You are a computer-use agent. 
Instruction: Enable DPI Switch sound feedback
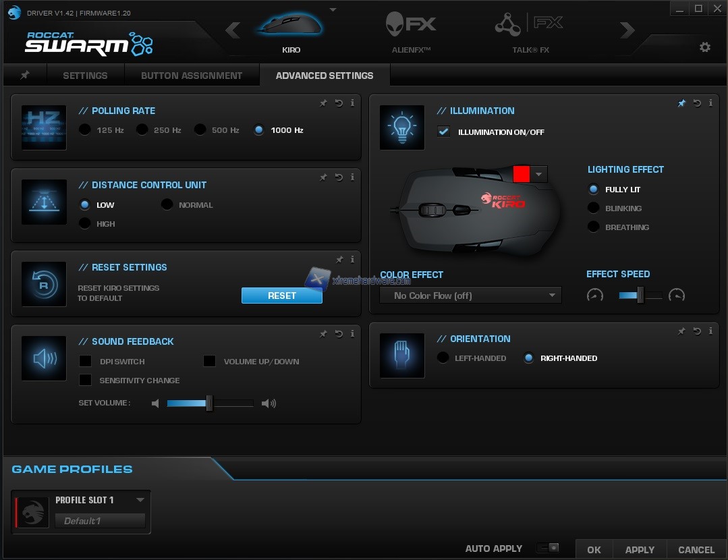tap(86, 362)
